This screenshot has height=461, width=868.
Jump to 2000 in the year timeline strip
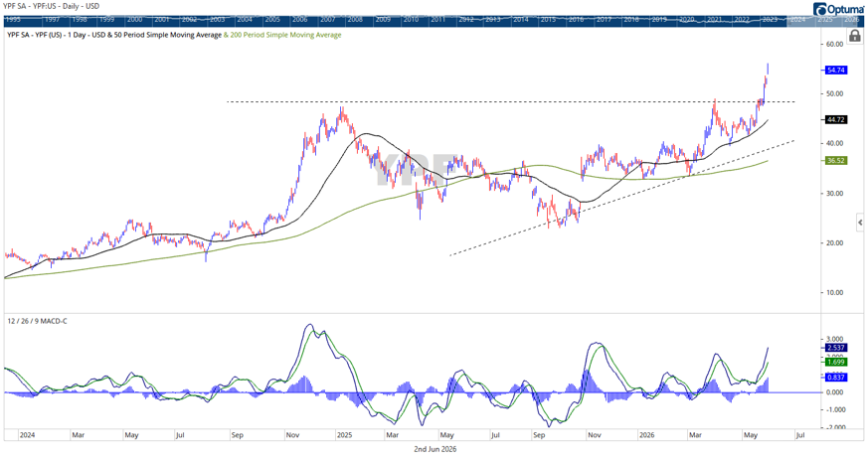click(134, 19)
